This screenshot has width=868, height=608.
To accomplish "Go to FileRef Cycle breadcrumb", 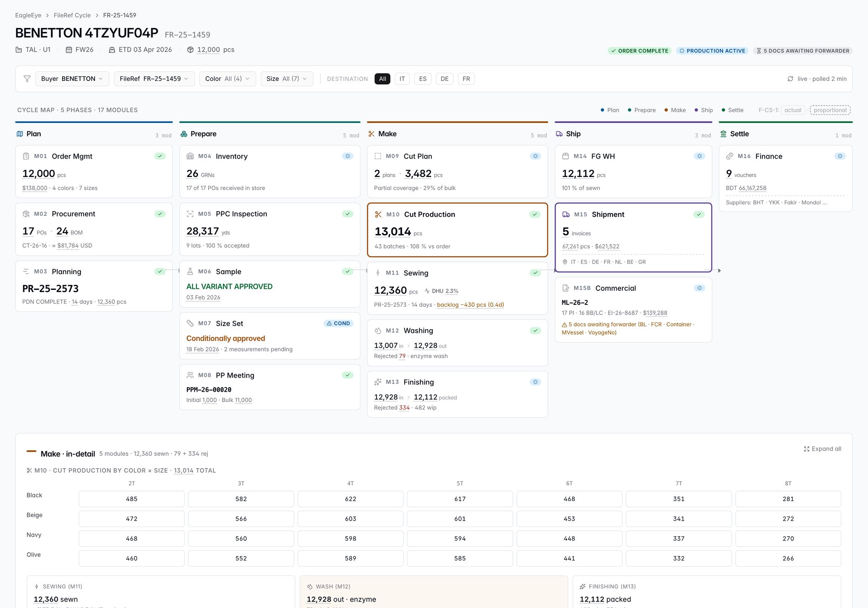I will coord(72,15).
